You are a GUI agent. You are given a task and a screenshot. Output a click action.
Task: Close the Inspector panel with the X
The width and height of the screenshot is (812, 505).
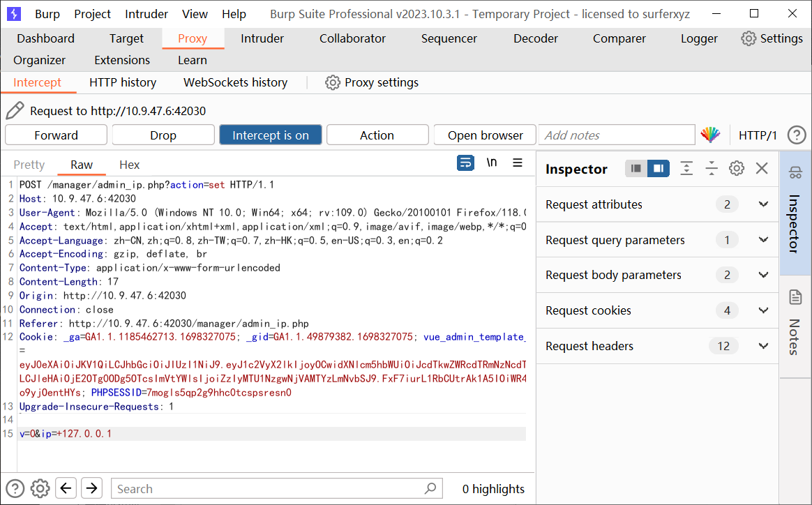pos(762,168)
